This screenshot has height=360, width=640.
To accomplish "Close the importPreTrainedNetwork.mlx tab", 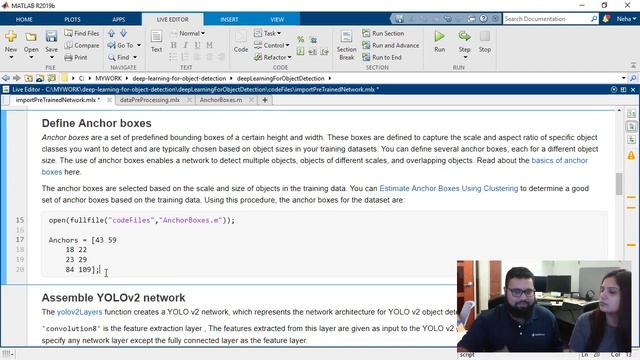I will 109,100.
